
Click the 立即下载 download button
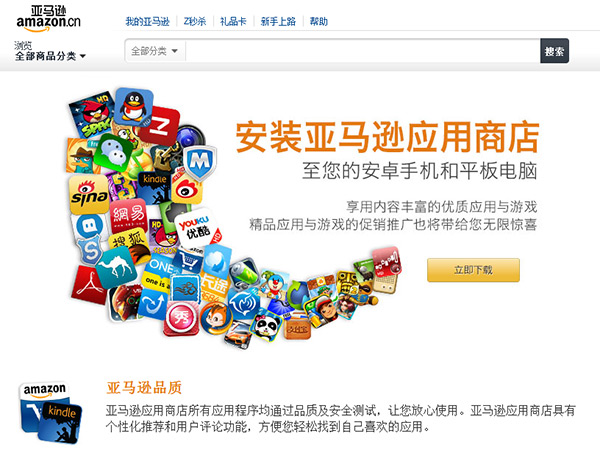pyautogui.click(x=473, y=270)
